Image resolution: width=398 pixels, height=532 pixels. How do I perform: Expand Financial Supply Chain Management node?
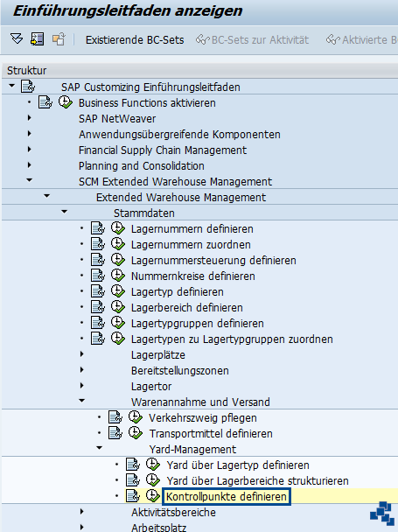click(x=29, y=150)
